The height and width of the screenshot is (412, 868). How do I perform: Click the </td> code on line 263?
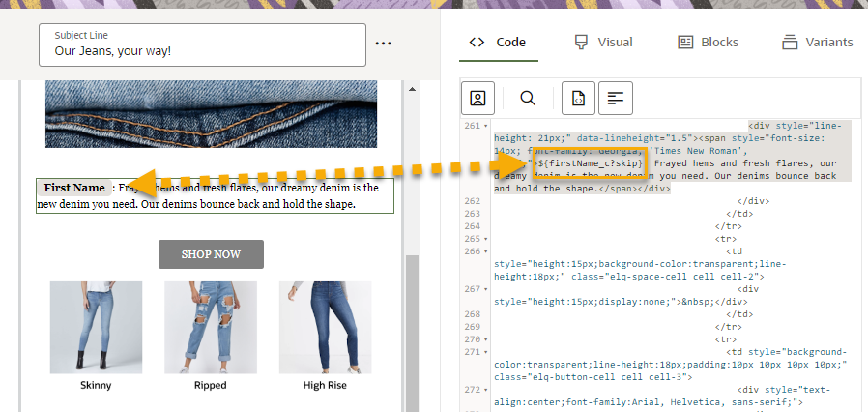point(739,214)
